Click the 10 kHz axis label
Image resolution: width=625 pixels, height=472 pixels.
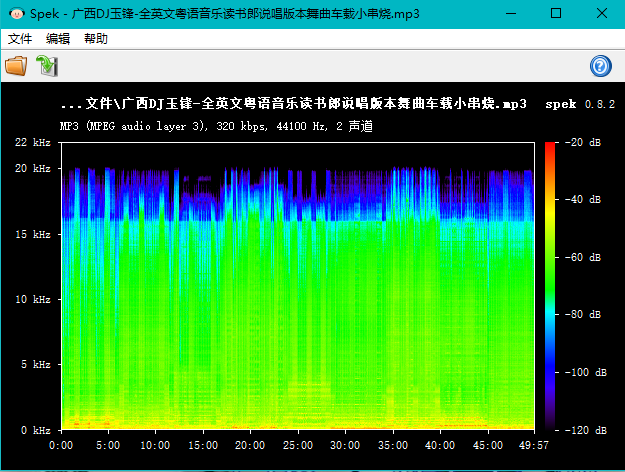(33, 299)
